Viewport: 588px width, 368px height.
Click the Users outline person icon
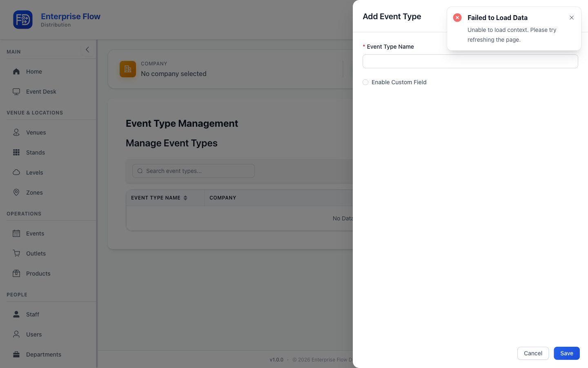(x=16, y=334)
